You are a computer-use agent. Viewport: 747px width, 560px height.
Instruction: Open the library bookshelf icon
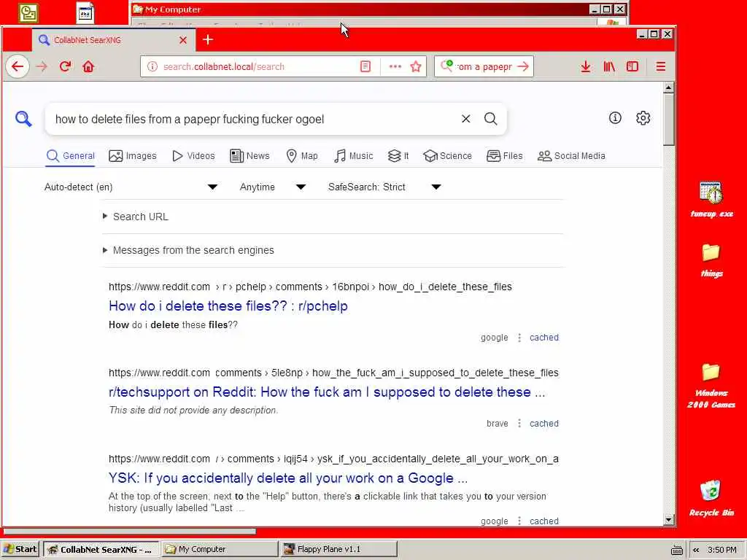[x=609, y=66]
